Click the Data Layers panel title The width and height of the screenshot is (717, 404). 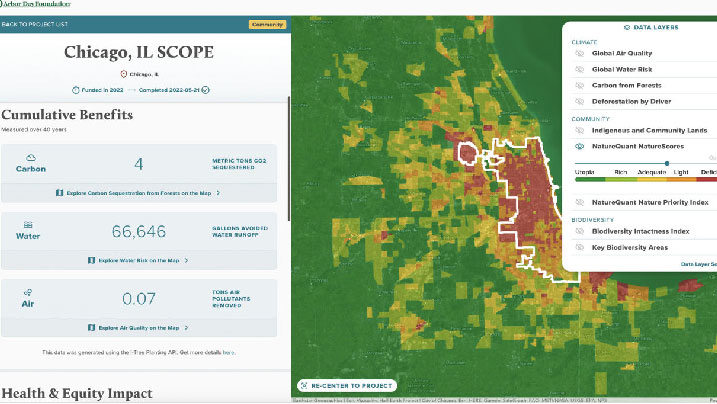pos(656,27)
